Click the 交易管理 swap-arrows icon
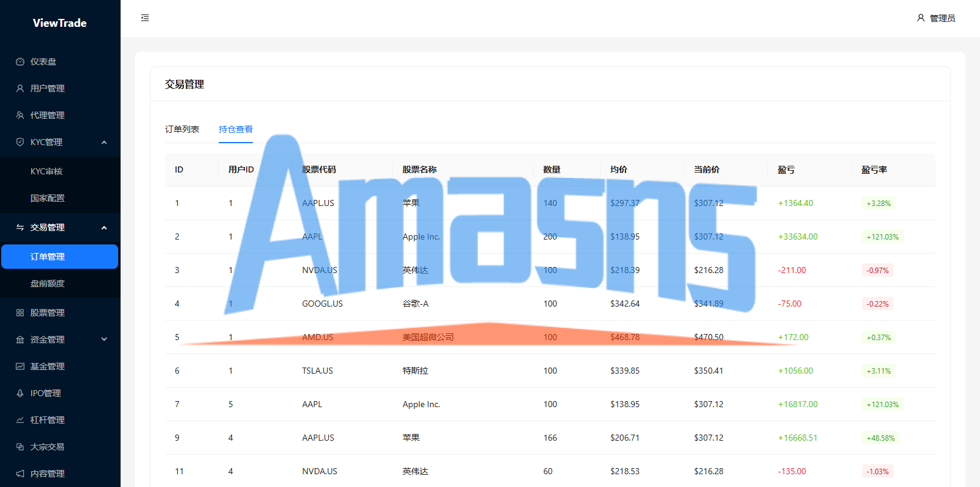Viewport: 980px width, 487px height. [x=20, y=227]
